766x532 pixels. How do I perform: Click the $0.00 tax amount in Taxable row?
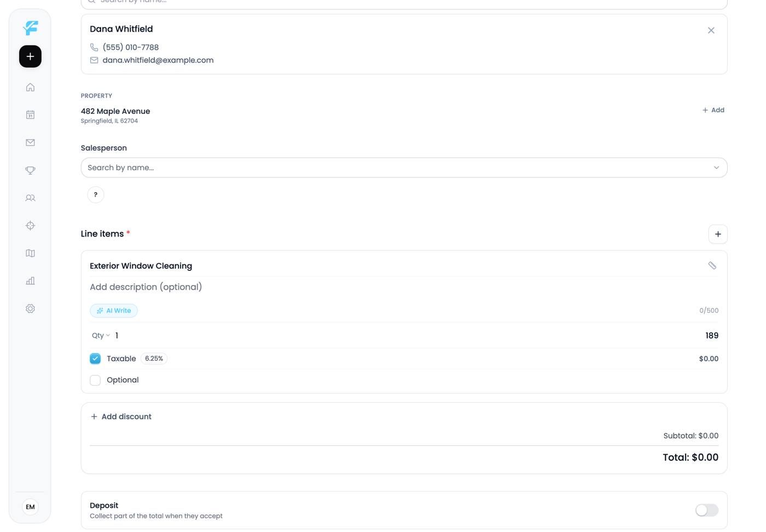click(709, 358)
